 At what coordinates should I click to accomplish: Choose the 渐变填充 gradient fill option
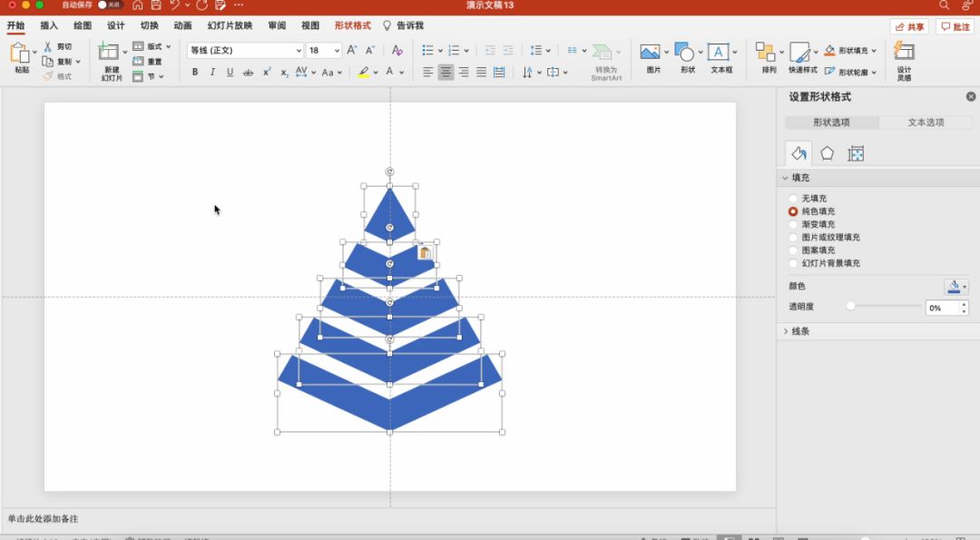coord(794,224)
